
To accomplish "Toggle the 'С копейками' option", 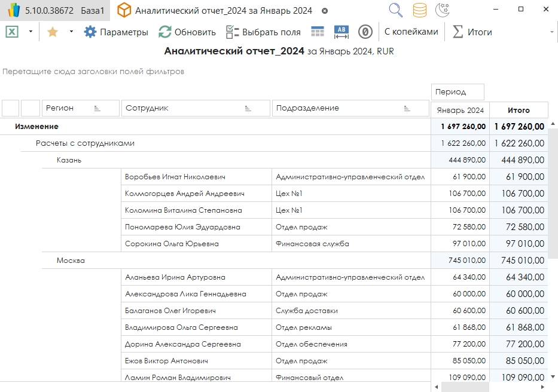I will pyautogui.click(x=411, y=32).
